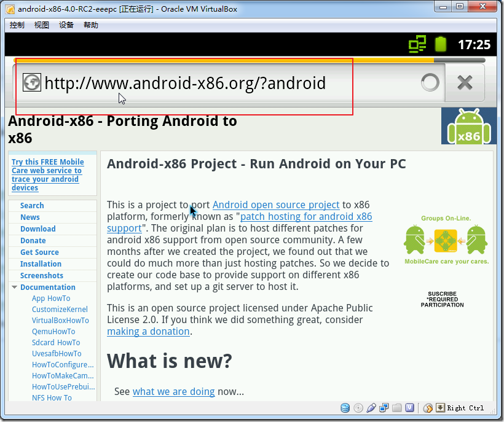This screenshot has width=504, height=422.
Task: Open Try this FREE Mobile Care link
Action: (48, 174)
